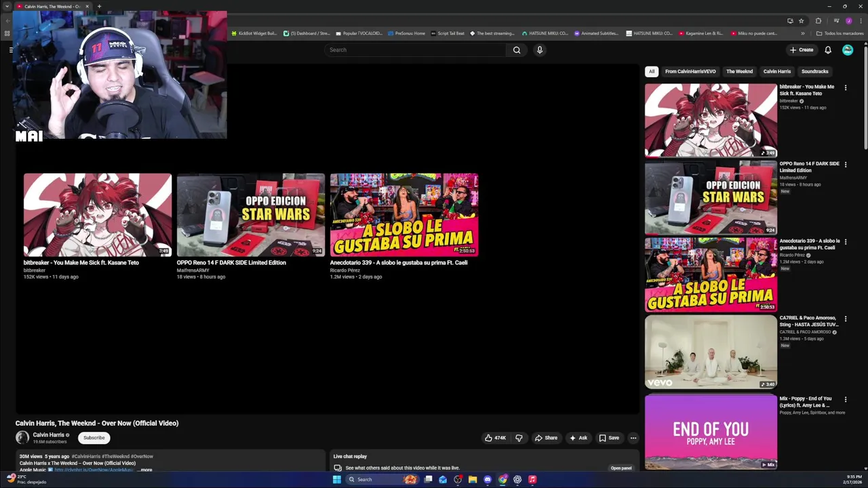This screenshot has height=488, width=868.
Task: Like the video with 474K thumbs-up
Action: coord(495,438)
